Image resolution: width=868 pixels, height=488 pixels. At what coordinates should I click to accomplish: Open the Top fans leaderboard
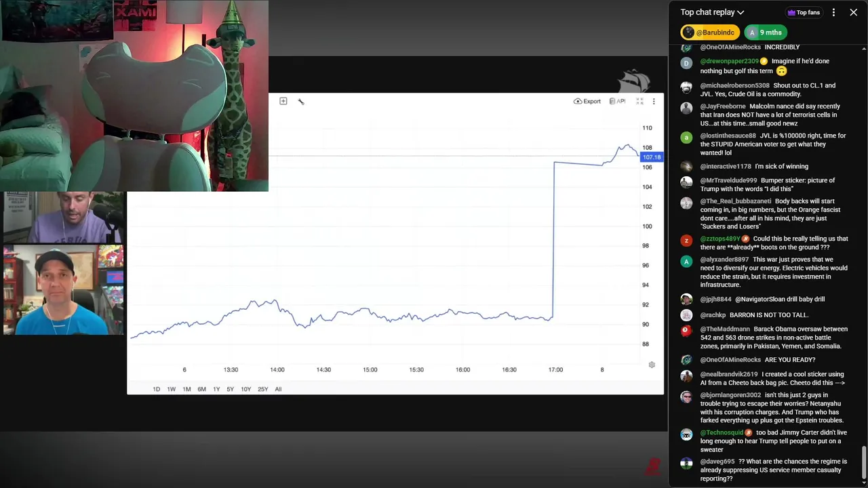click(x=804, y=12)
